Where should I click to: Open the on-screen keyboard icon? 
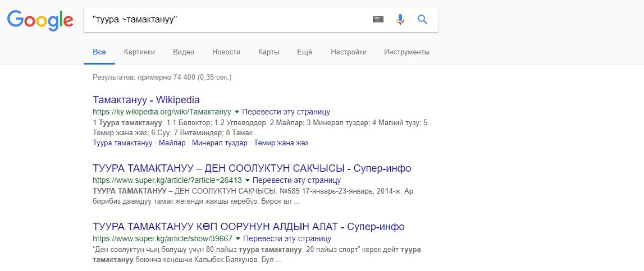coord(378,20)
